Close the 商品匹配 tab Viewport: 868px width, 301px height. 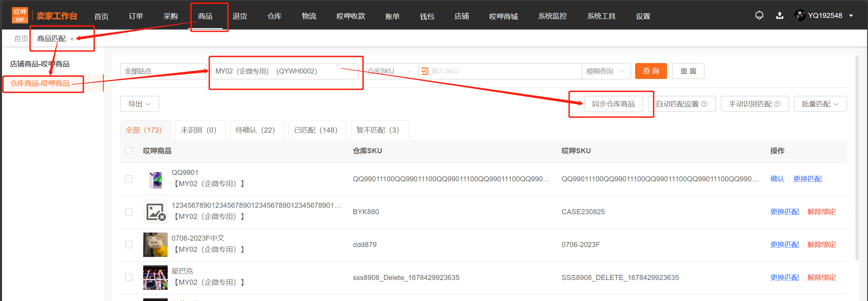coord(72,39)
